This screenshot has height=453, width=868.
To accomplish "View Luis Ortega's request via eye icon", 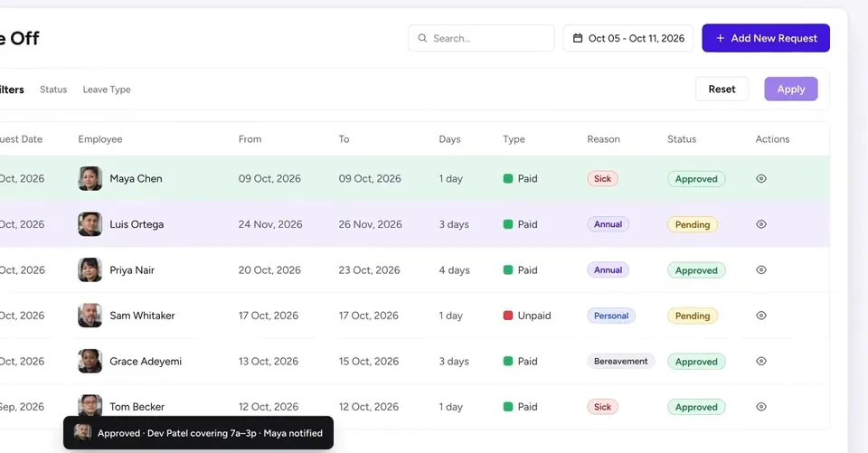I will point(761,224).
